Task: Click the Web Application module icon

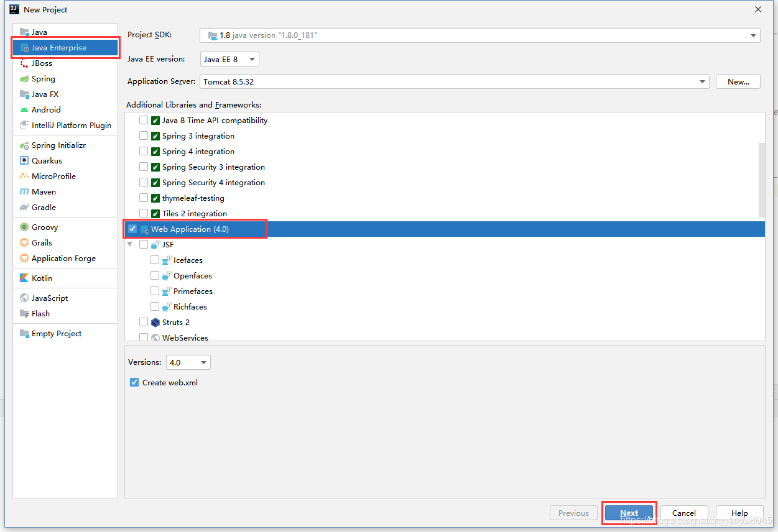Action: (x=144, y=229)
